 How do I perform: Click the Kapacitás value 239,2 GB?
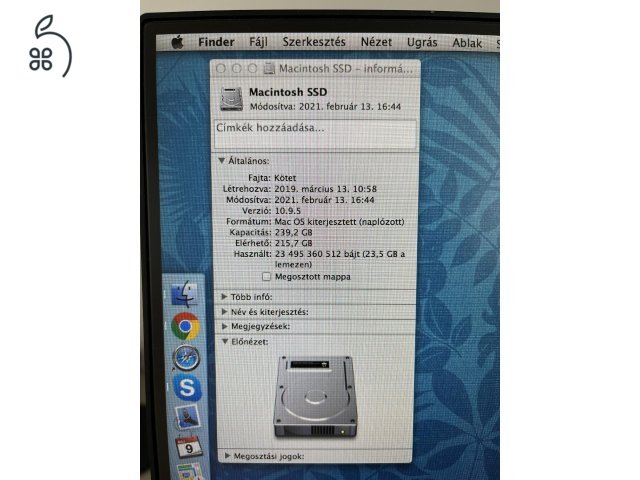pos(293,233)
